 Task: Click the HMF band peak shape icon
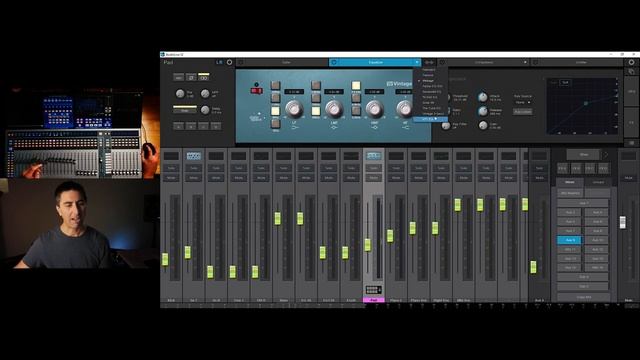(x=374, y=128)
